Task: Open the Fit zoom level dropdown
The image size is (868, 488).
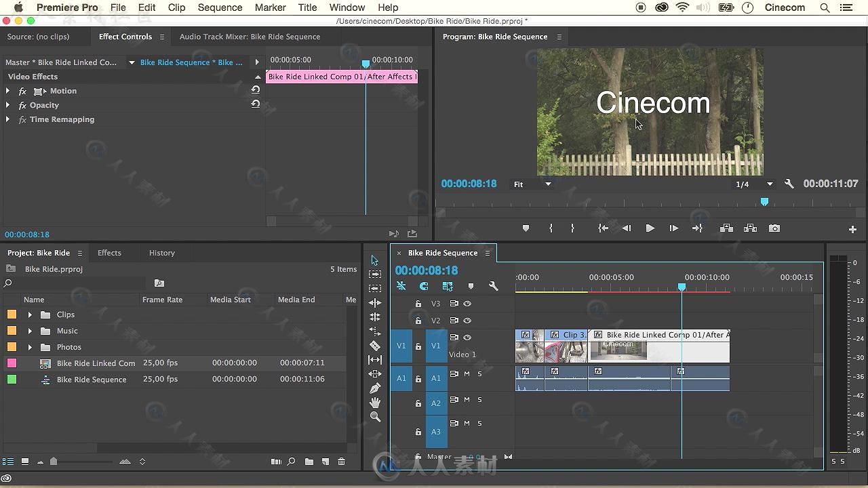Action: tap(533, 184)
